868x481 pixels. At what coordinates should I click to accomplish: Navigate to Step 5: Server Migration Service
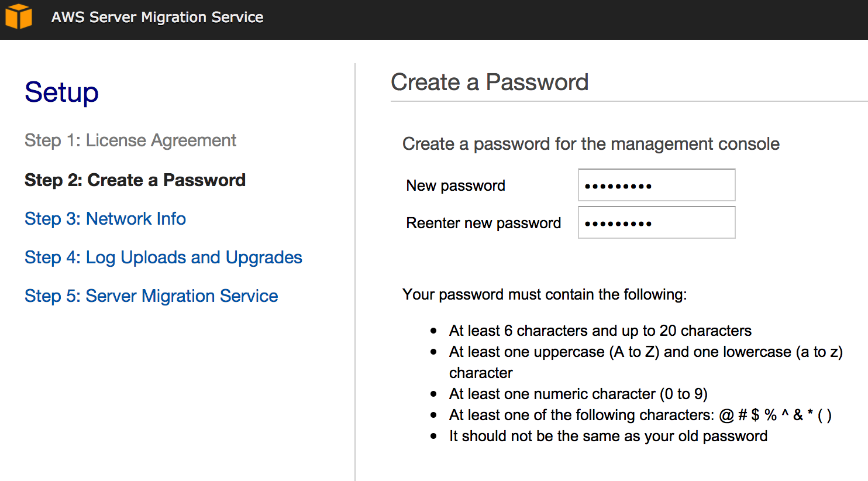tap(151, 296)
